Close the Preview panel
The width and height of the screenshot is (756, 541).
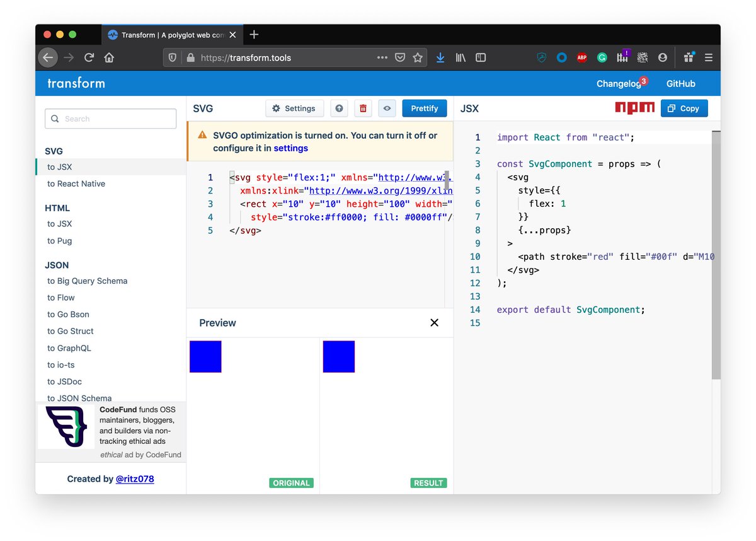tap(434, 322)
